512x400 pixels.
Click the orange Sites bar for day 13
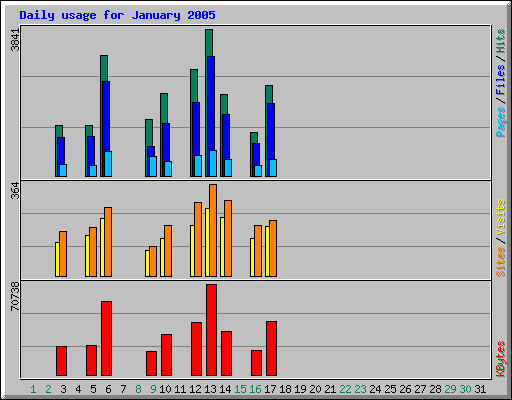point(213,230)
